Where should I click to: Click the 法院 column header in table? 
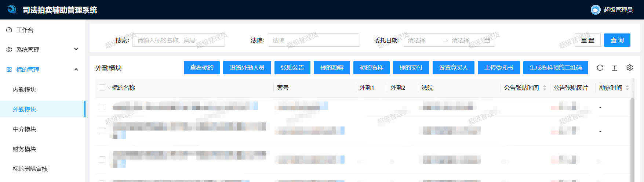point(427,88)
